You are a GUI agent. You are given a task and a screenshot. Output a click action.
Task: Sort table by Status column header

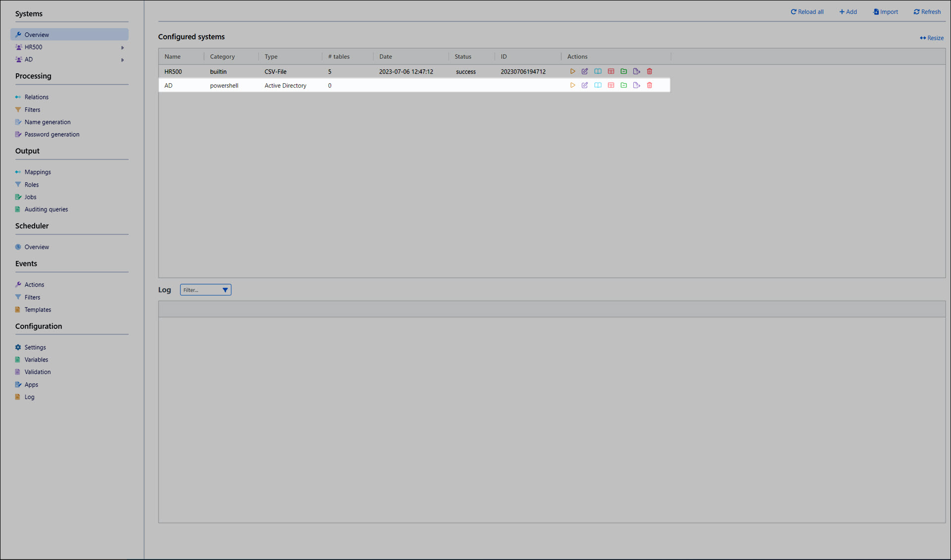[463, 56]
